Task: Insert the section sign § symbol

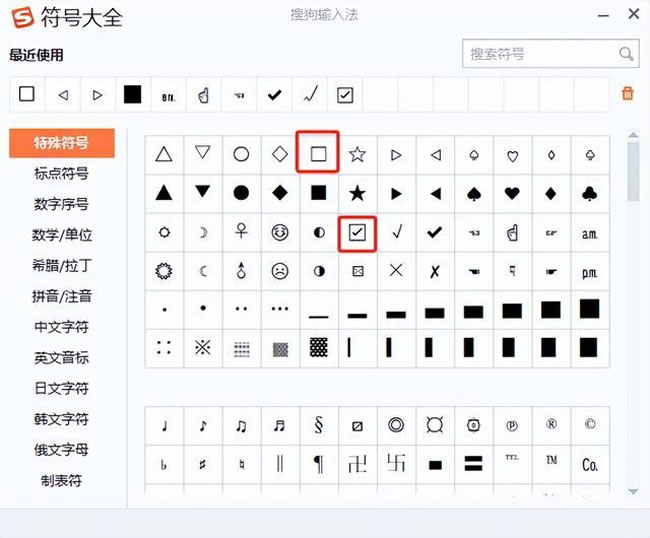Action: point(318,425)
